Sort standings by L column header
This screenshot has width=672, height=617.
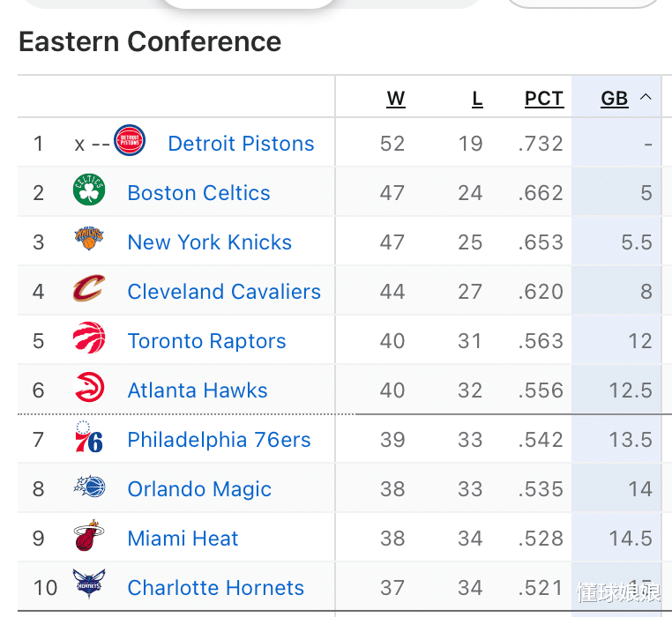point(477,99)
